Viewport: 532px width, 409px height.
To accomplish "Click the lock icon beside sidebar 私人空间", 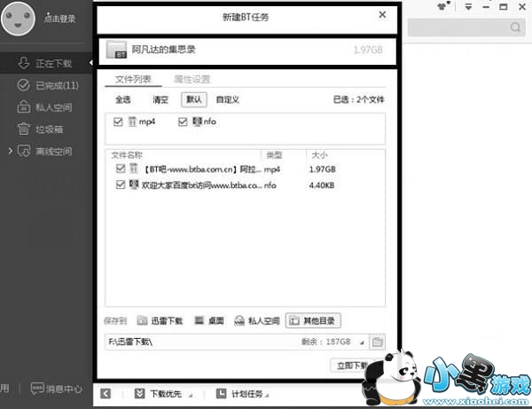I will tap(23, 107).
